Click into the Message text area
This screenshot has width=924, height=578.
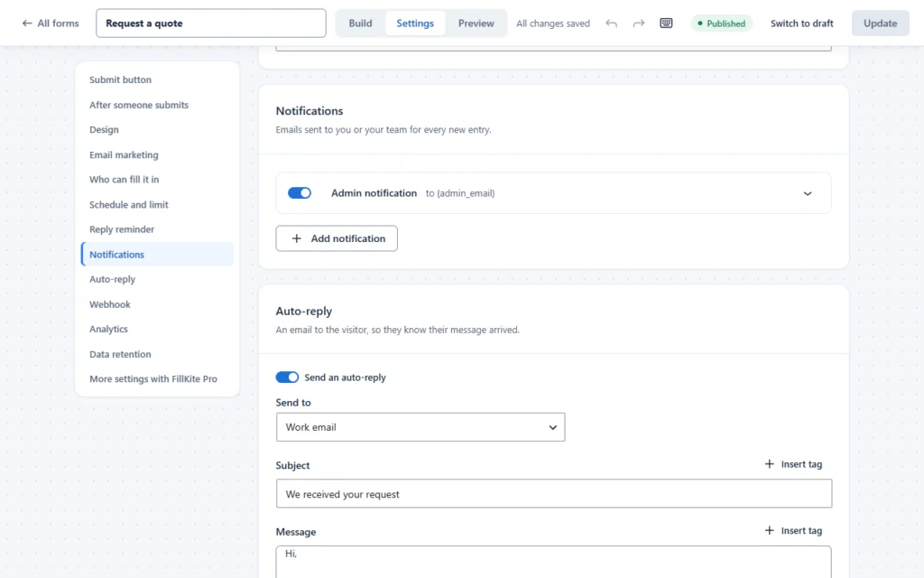pyautogui.click(x=554, y=562)
